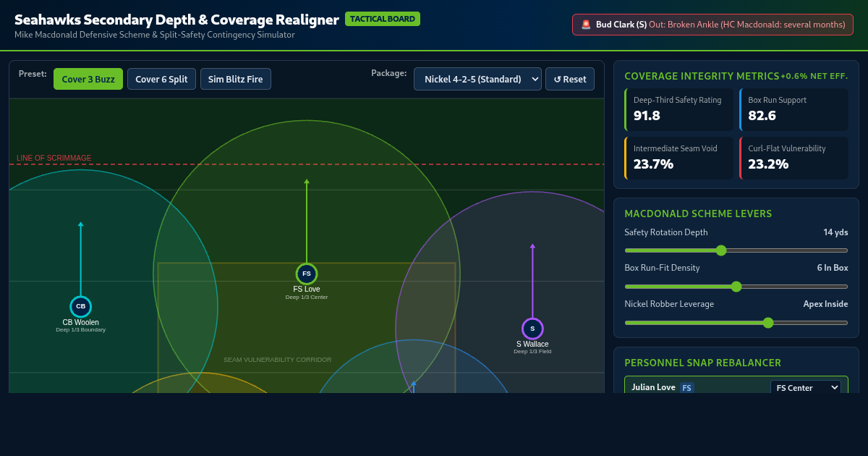The width and height of the screenshot is (868, 456).
Task: Click Intermediate Seam Void 23.7% card
Action: [x=679, y=158]
